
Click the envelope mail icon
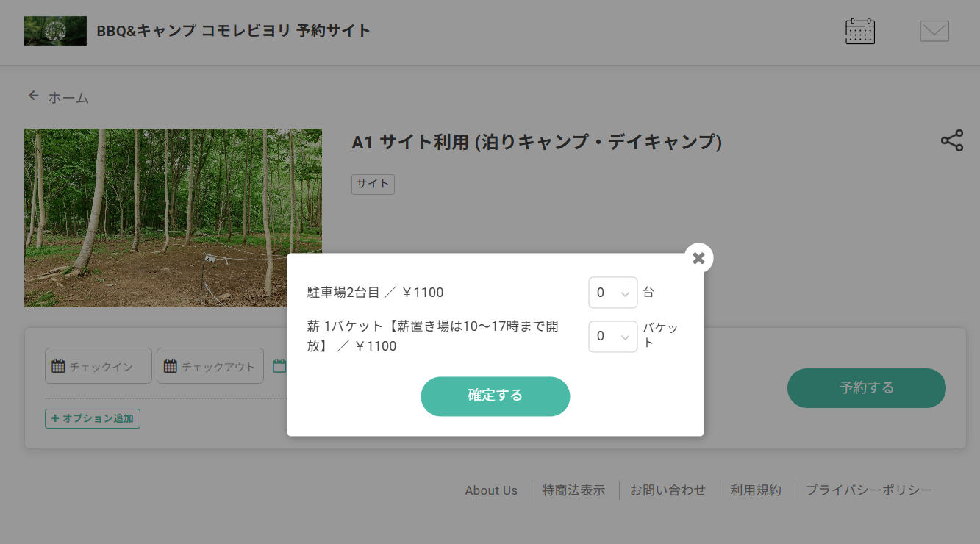[934, 32]
